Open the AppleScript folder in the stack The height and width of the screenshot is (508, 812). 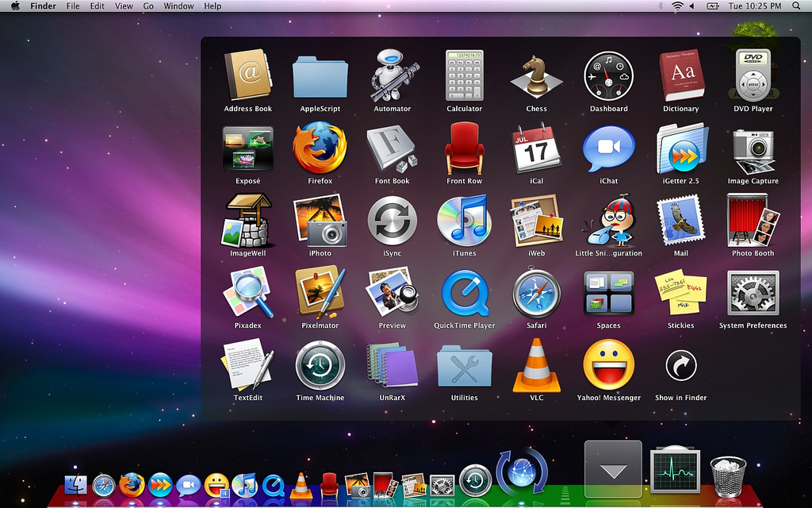[x=320, y=77]
